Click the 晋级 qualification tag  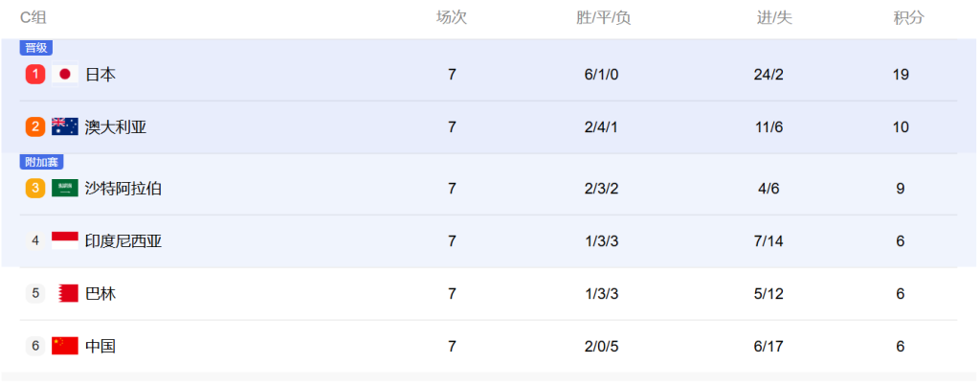tap(36, 48)
